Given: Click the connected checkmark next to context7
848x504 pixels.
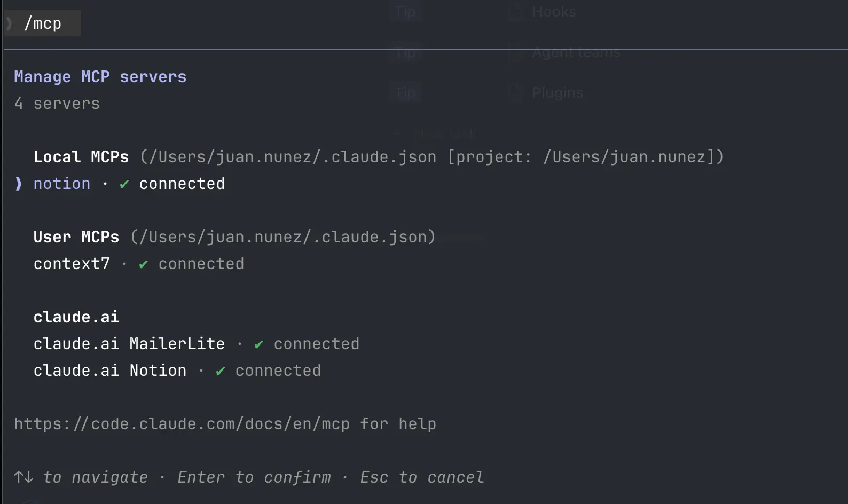Looking at the screenshot, I should point(143,264).
